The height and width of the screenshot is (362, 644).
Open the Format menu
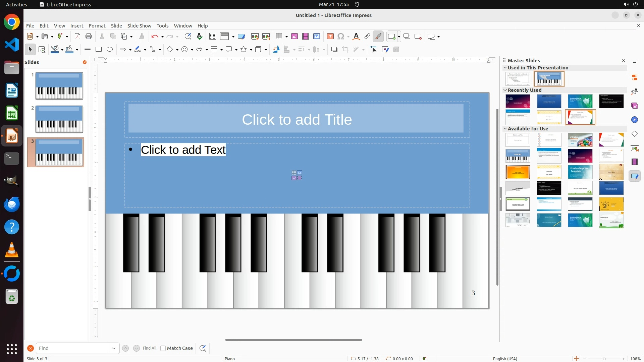[97, 26]
